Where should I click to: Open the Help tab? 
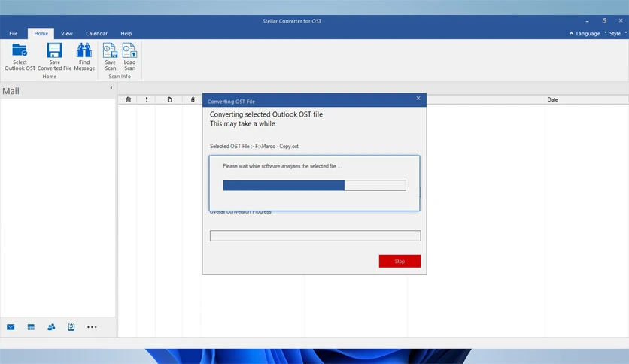(126, 34)
